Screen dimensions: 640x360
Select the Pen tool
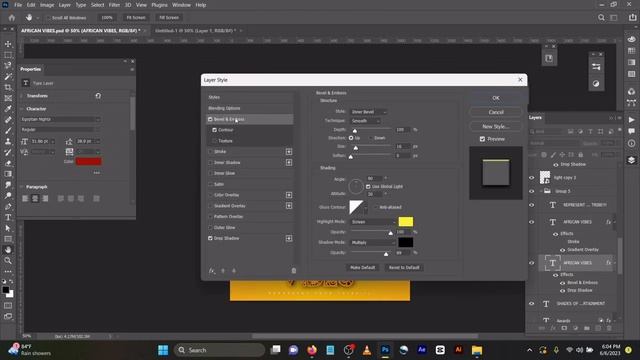pos(8,207)
